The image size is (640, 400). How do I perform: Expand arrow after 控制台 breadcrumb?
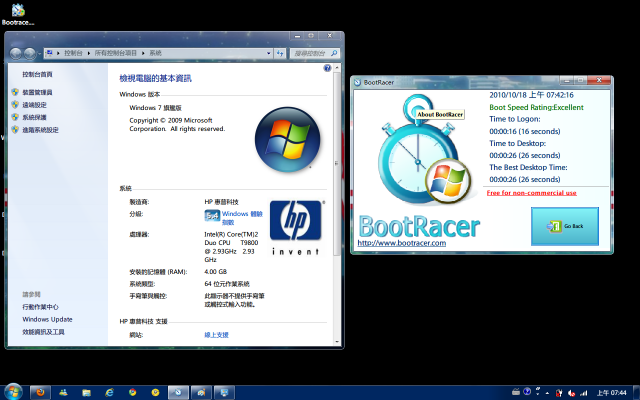(89, 53)
